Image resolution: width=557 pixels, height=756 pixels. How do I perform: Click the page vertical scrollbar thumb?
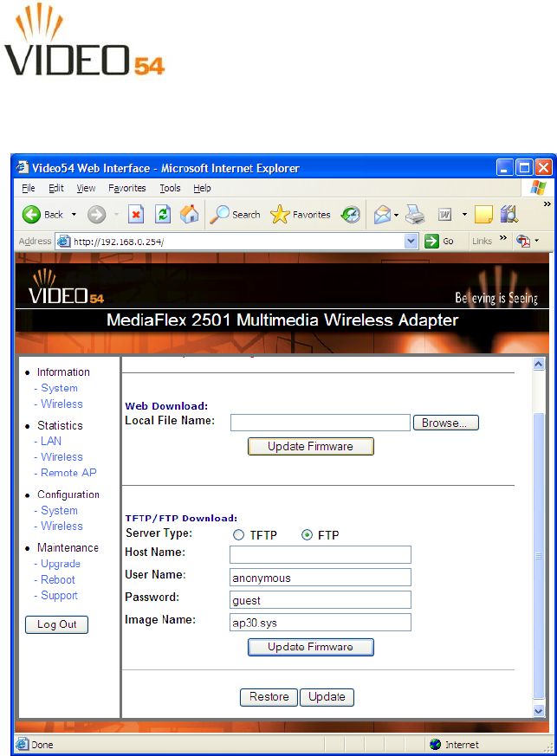539,556
